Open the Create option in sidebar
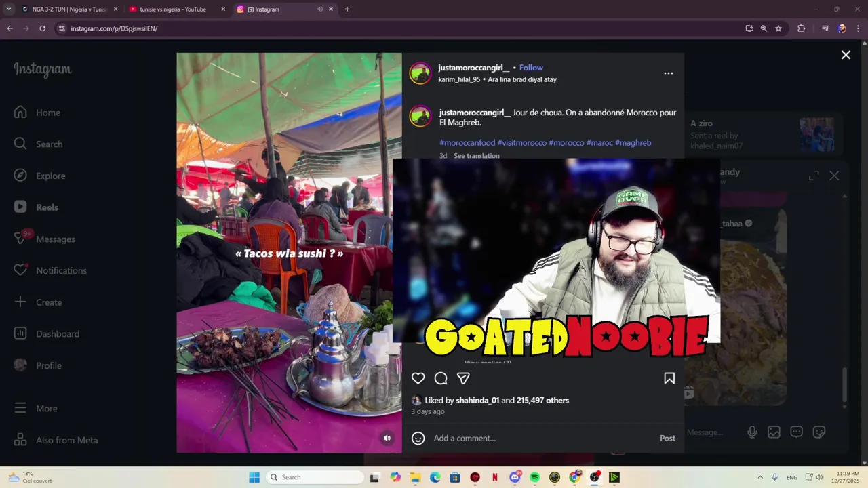The height and width of the screenshot is (488, 868). pos(39,302)
